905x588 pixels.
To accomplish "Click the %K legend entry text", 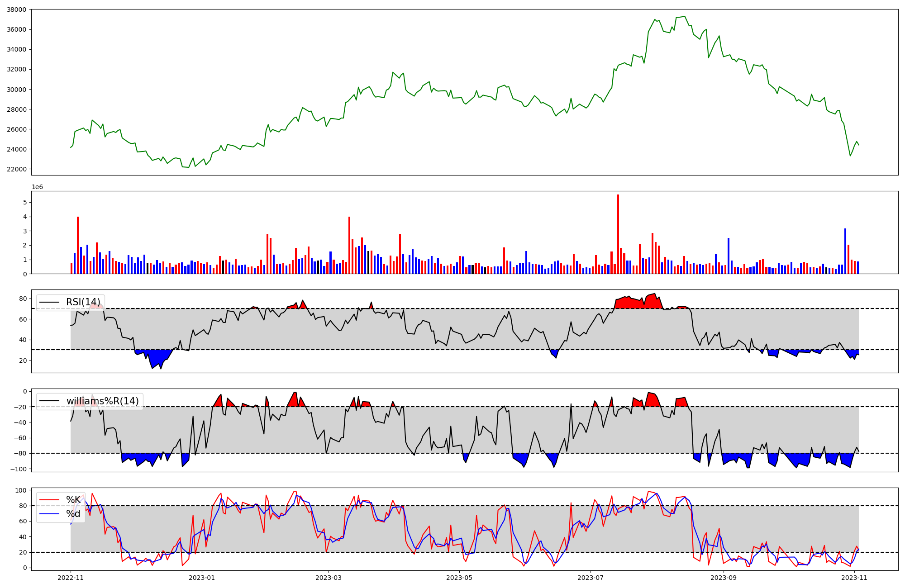I will tap(73, 500).
